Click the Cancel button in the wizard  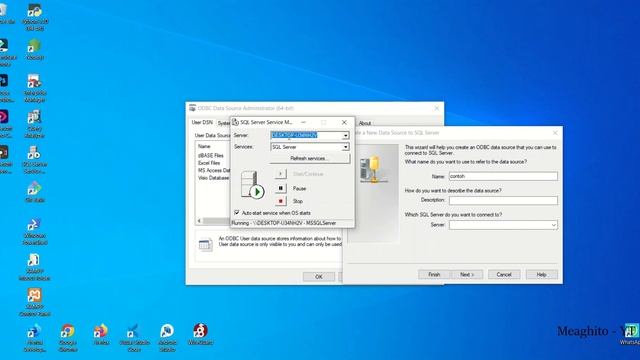[504, 275]
